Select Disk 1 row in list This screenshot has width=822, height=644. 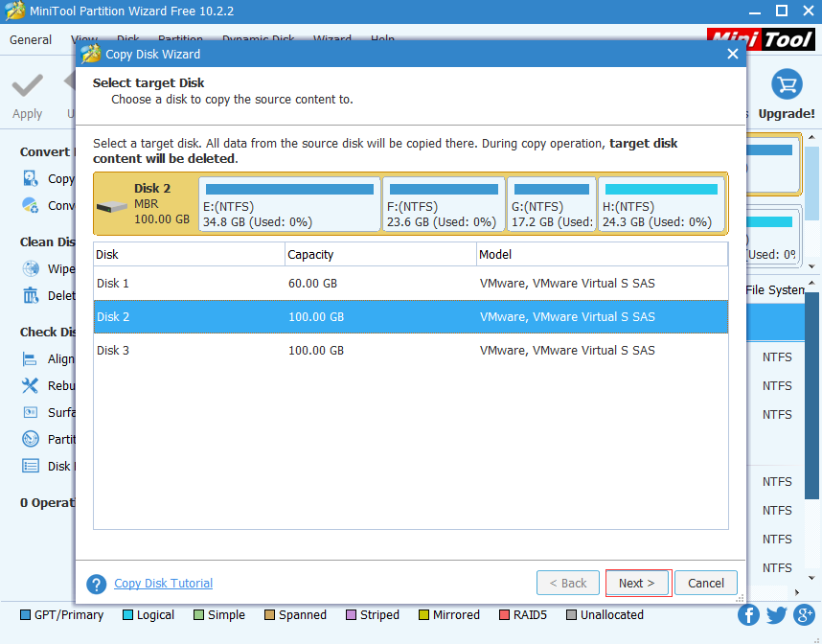410,284
